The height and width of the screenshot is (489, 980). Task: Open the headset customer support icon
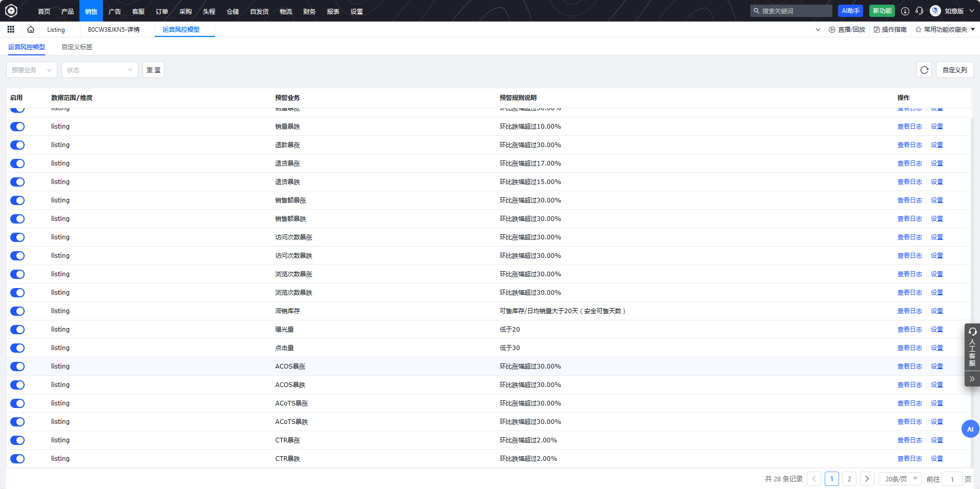click(920, 11)
